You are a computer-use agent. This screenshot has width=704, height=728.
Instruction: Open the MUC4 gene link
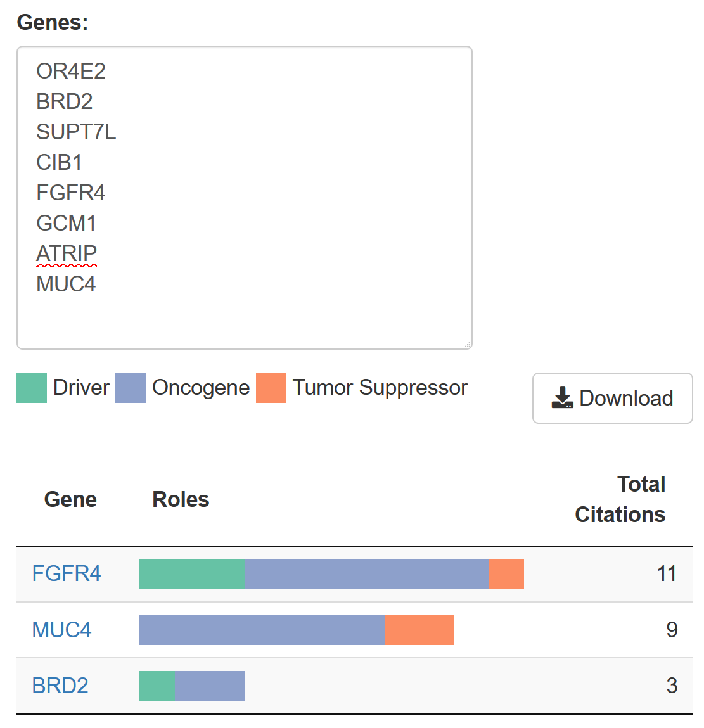point(61,630)
